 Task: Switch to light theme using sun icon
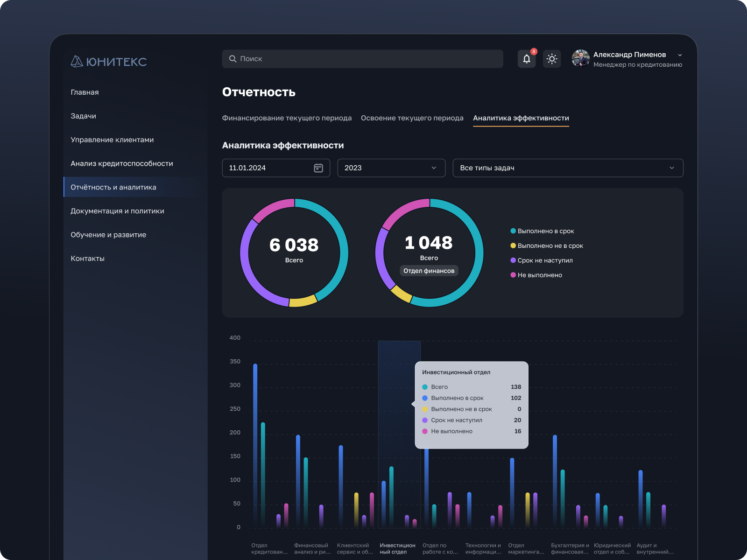[551, 59]
